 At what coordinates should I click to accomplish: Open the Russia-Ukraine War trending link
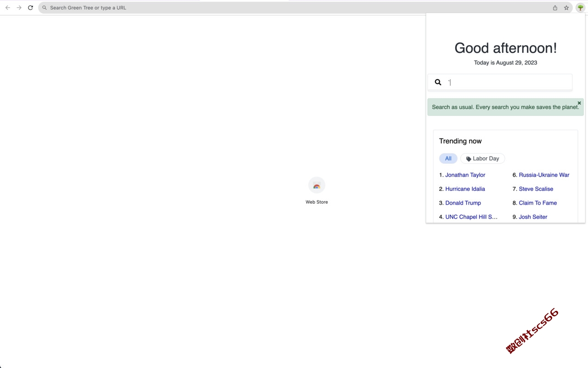tap(544, 175)
